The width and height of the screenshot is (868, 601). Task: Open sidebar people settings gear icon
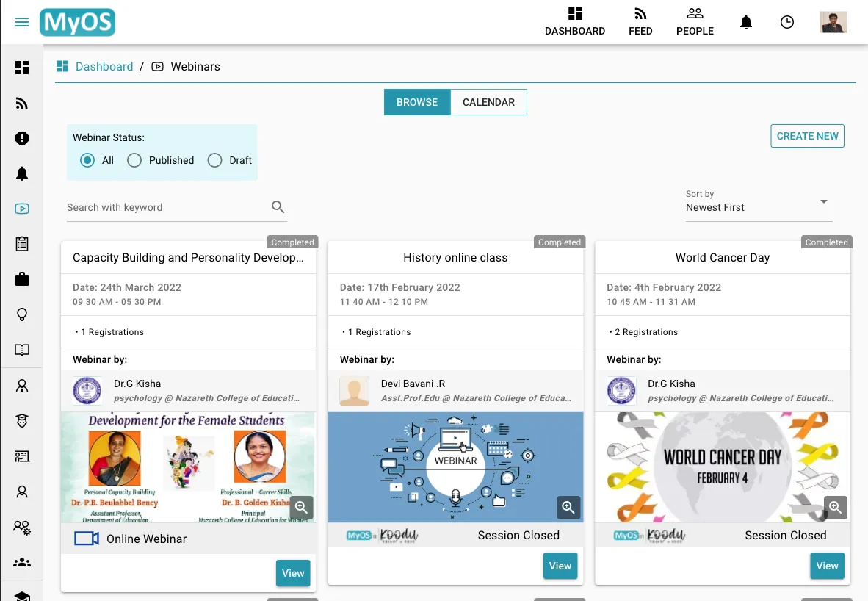[x=22, y=527]
